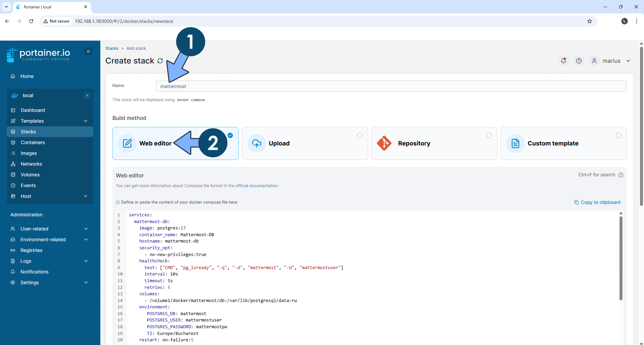The height and width of the screenshot is (345, 644).
Task: Click the Stacks layers icon
Action: (13, 132)
